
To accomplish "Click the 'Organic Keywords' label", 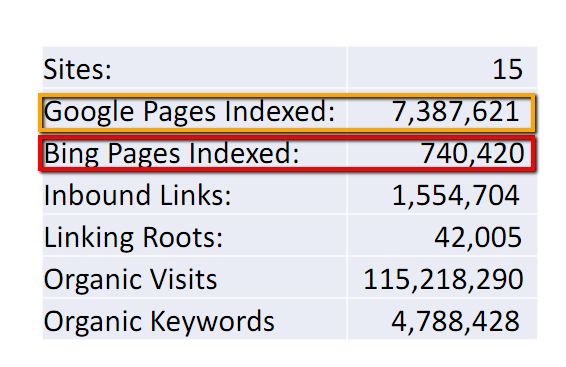I will pos(159,322).
